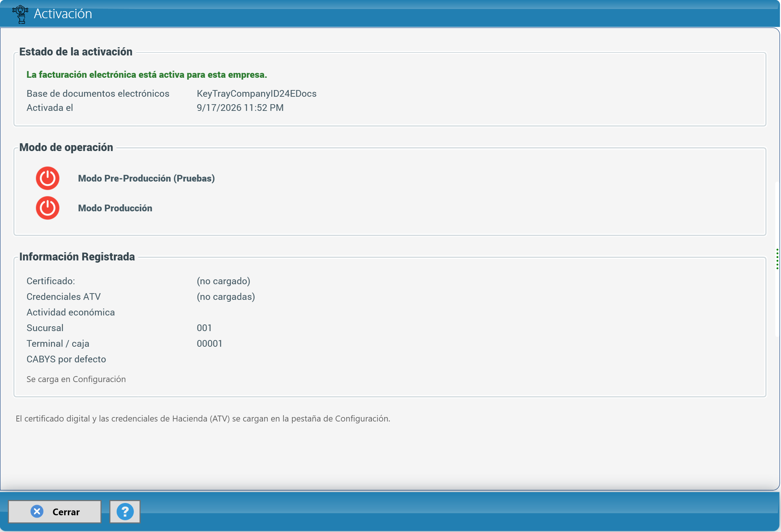Viewport: 781px width, 532px height.
Task: Toggle Modo Producción power button
Action: point(48,208)
